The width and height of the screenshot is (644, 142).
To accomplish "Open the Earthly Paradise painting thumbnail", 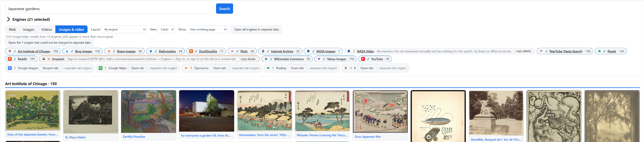I will 148,112.
